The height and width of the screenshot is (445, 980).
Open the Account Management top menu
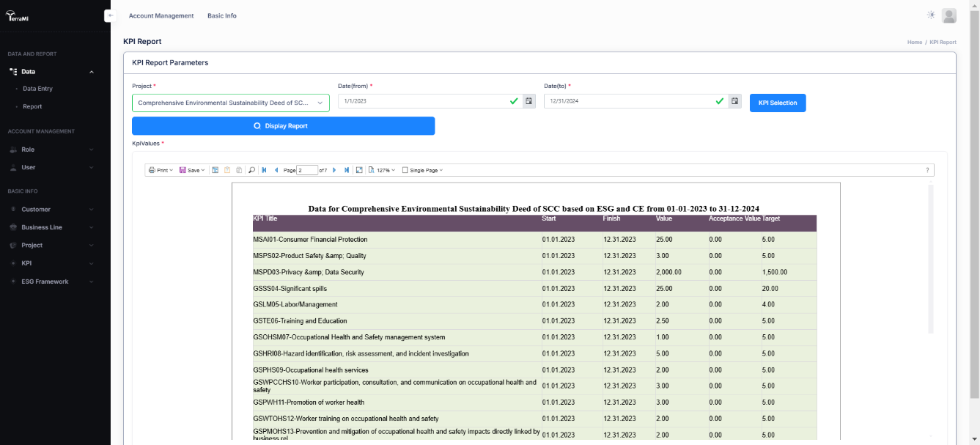click(x=161, y=15)
